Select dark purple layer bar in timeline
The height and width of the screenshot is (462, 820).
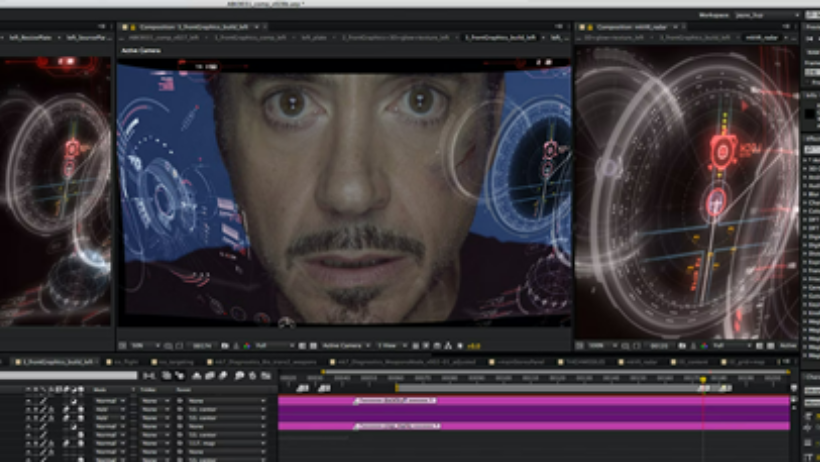pos(533,414)
